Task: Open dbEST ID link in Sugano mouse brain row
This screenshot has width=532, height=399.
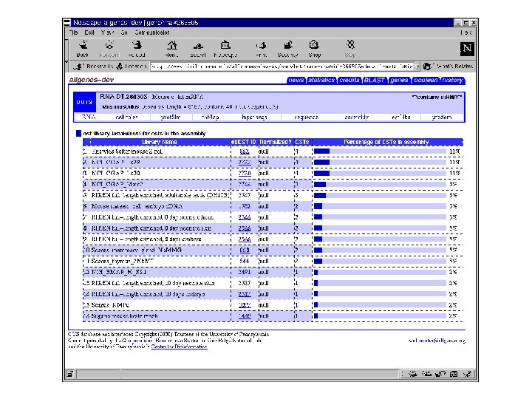Action: coord(245,316)
